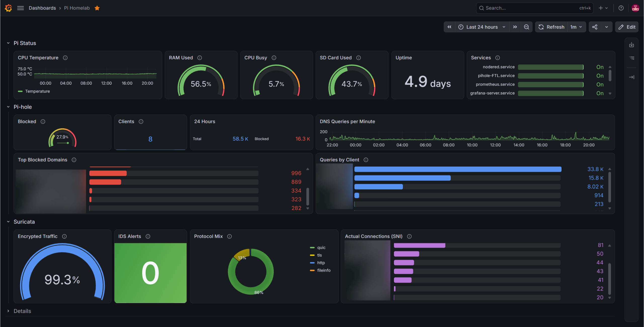Click the Top Blocked Domains scrollbar

click(308, 197)
